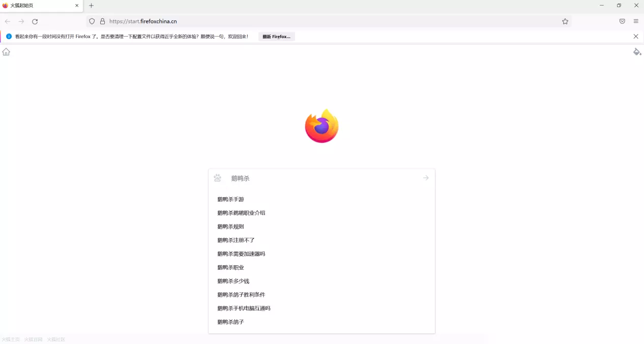Go forward to next page
The image size is (644, 344).
[x=21, y=21]
